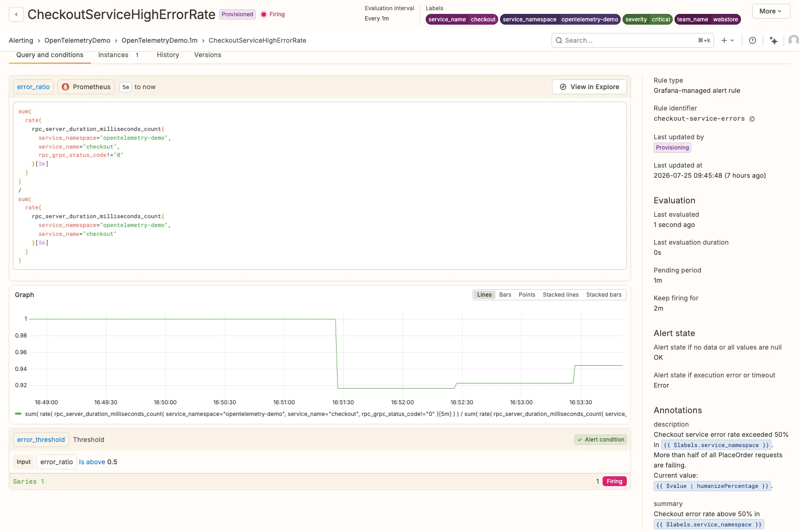Click the Series 1 label
This screenshot has width=799, height=532.
29,481
